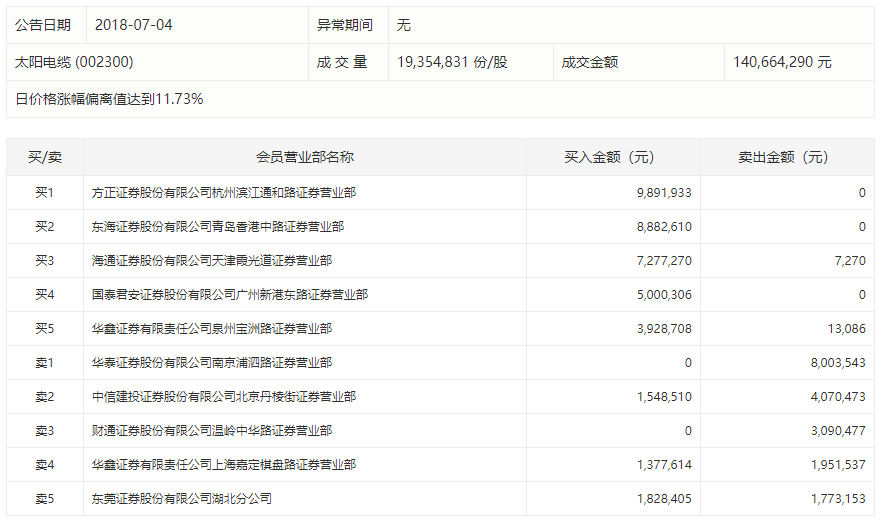Open 财通证券 温岭中华路 branch entry

[211, 431]
